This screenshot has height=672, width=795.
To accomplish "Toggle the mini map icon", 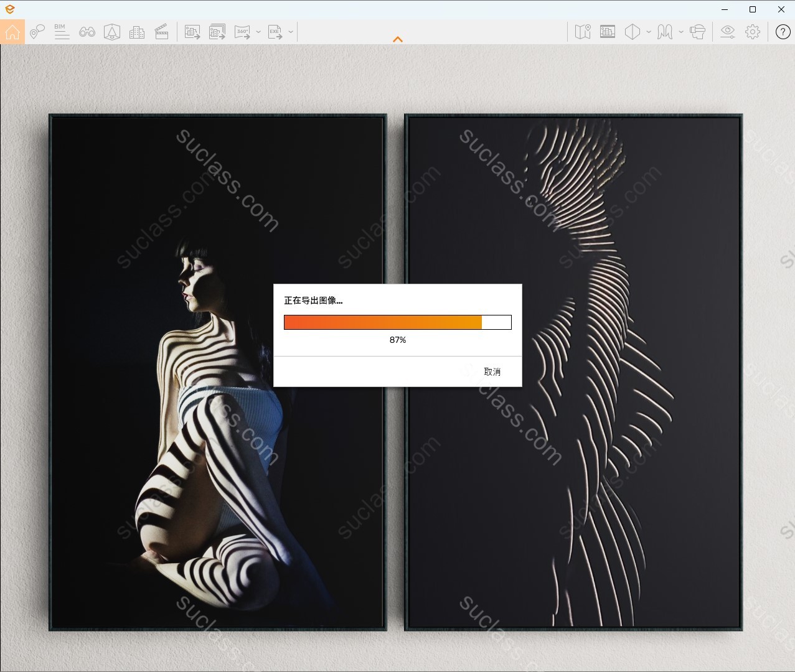I will [x=583, y=32].
